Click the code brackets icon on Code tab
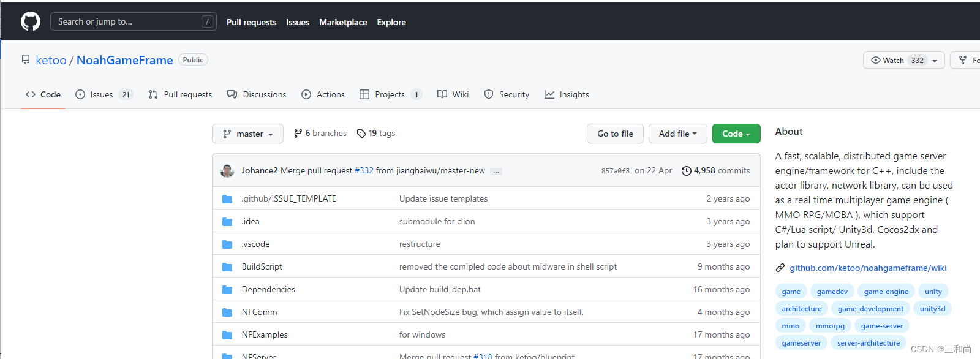 point(31,94)
